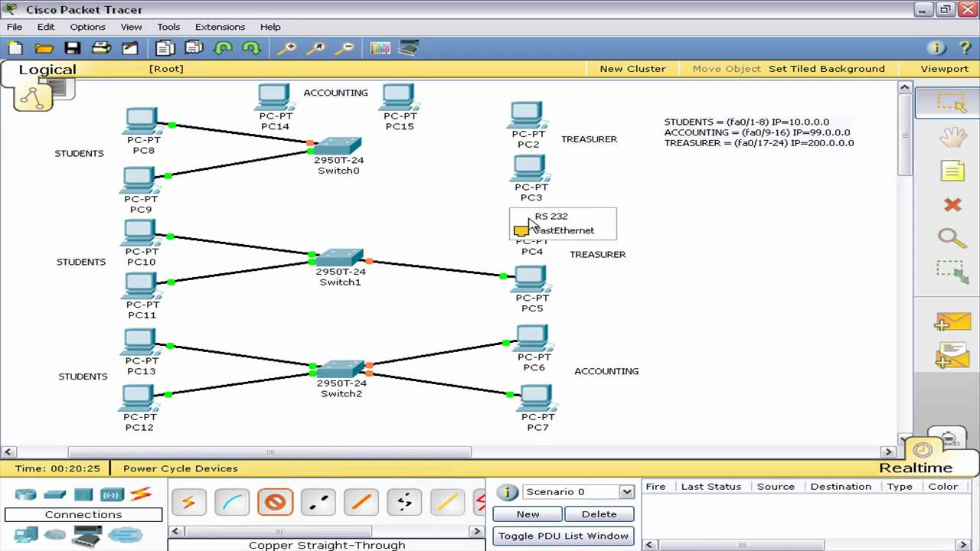
Task: Click the Add Simple PDU envelope
Action: pos(952,322)
